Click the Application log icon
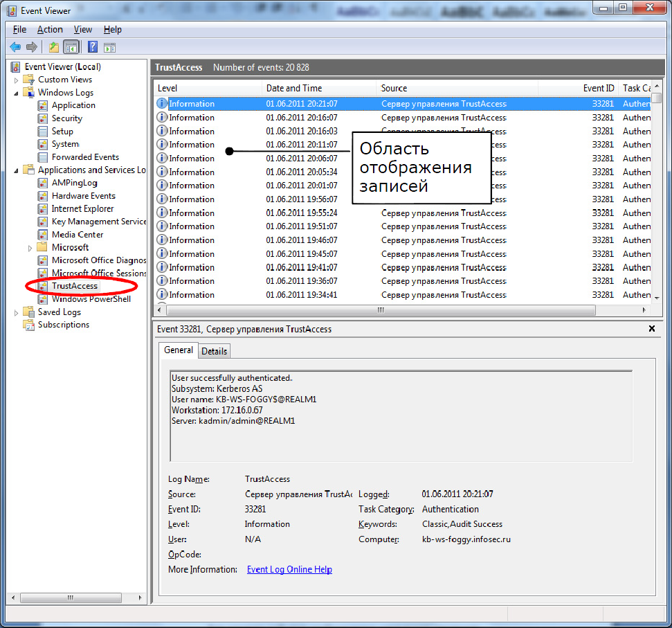The image size is (672, 628). pos(42,105)
